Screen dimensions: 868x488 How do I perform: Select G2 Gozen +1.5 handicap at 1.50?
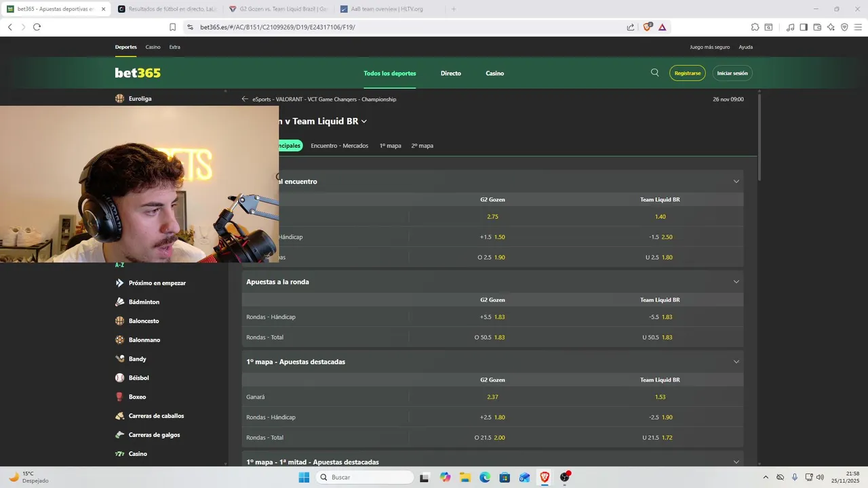[493, 237]
